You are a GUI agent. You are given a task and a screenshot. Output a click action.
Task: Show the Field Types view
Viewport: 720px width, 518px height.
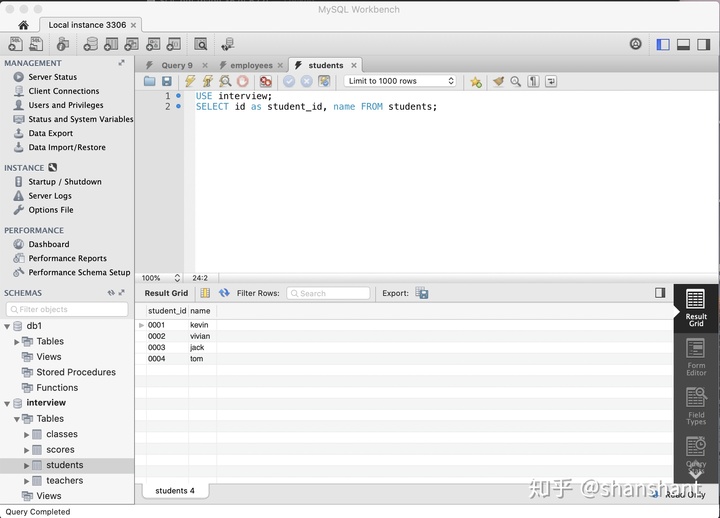[x=696, y=406]
